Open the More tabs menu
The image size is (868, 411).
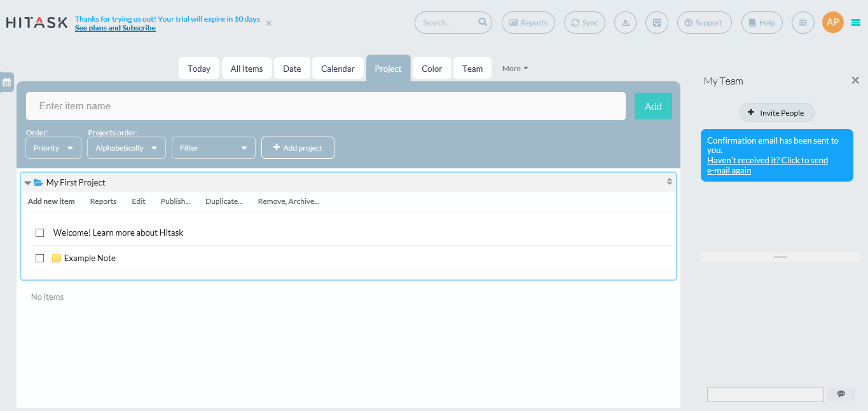[515, 69]
